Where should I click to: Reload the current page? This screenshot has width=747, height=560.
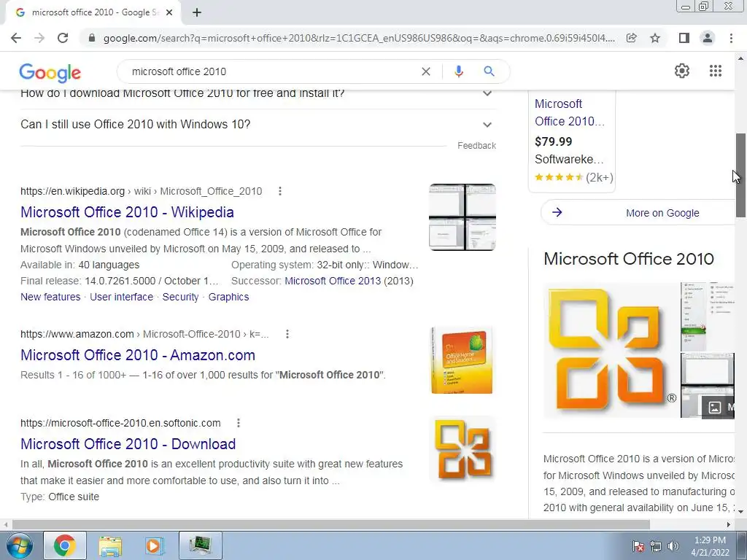pos(63,38)
